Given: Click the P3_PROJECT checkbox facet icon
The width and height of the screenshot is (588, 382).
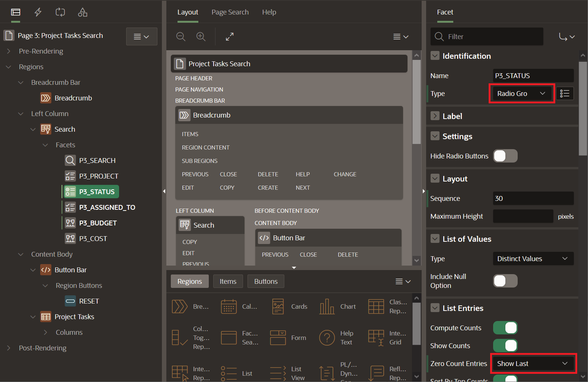Looking at the screenshot, I should click(x=70, y=176).
